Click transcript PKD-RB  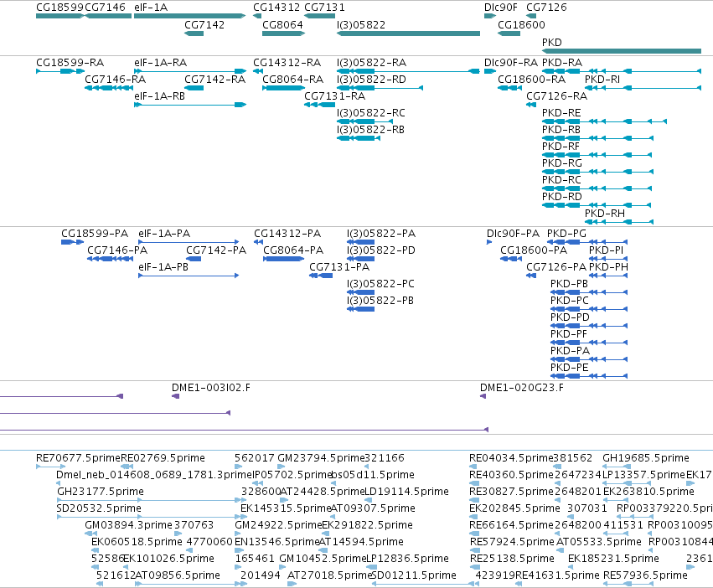tap(561, 130)
